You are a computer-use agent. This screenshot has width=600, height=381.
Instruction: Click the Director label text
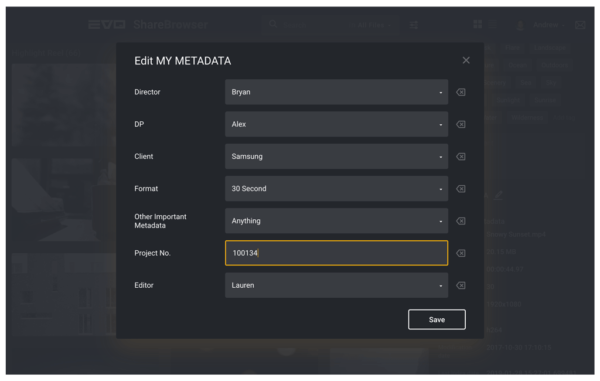coord(147,92)
